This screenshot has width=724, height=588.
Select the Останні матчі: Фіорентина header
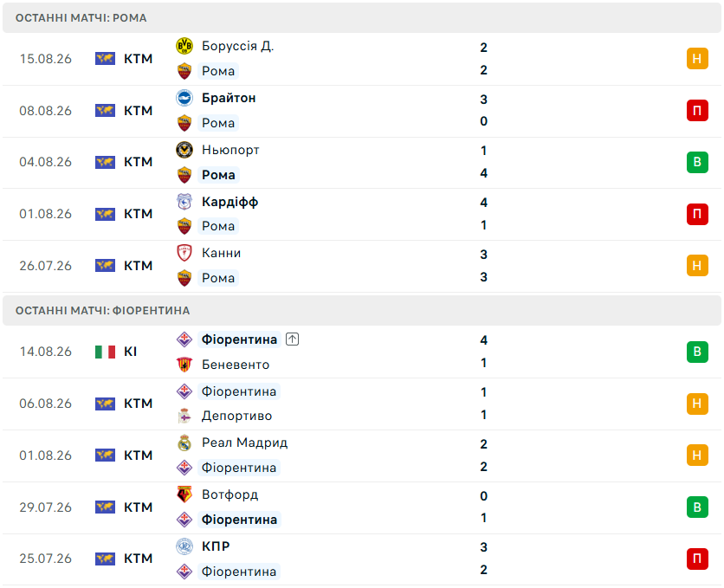tap(362, 311)
